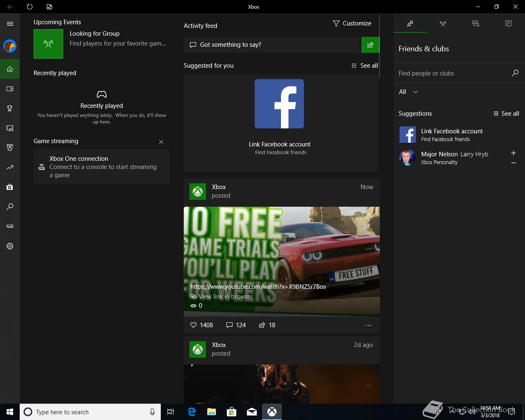Open the Windows Start menu
The width and height of the screenshot is (525, 420).
tap(10, 412)
